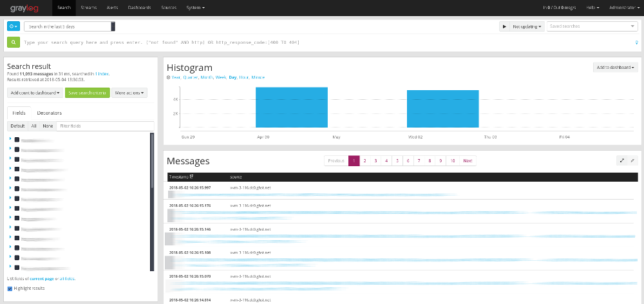Open the Not updating dropdown
The width and height of the screenshot is (644, 304).
pyautogui.click(x=526, y=26)
